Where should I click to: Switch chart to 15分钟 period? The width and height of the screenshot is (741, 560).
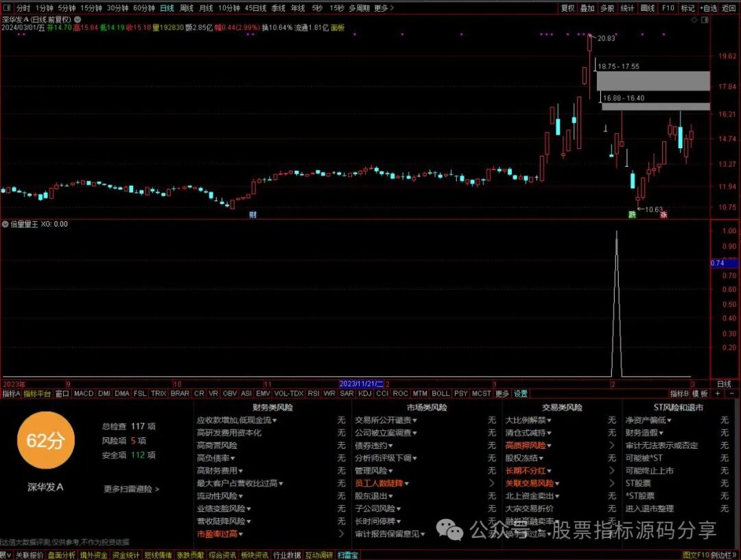click(91, 8)
